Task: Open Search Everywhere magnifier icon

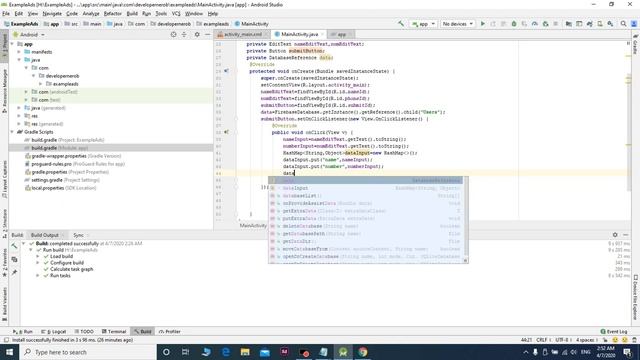Action: pyautogui.click(x=623, y=24)
